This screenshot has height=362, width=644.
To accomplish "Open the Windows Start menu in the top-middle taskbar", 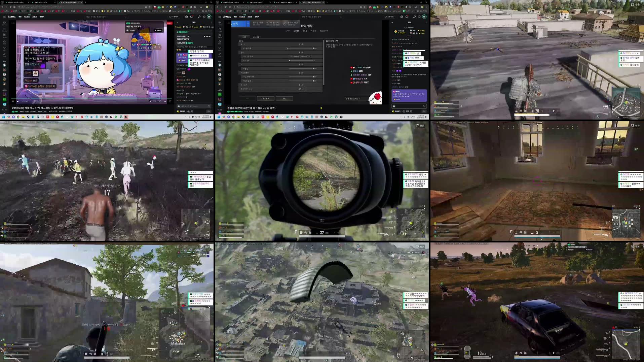I will pos(219,117).
